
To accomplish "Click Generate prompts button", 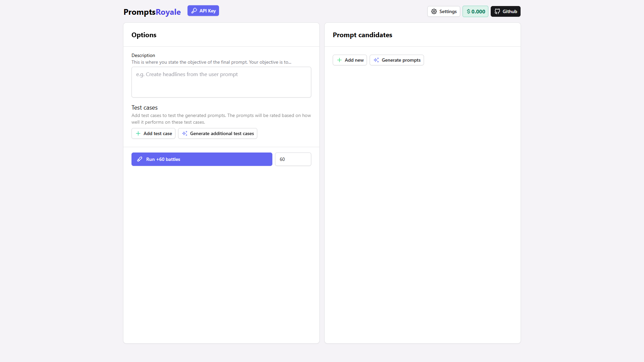I will click(397, 60).
